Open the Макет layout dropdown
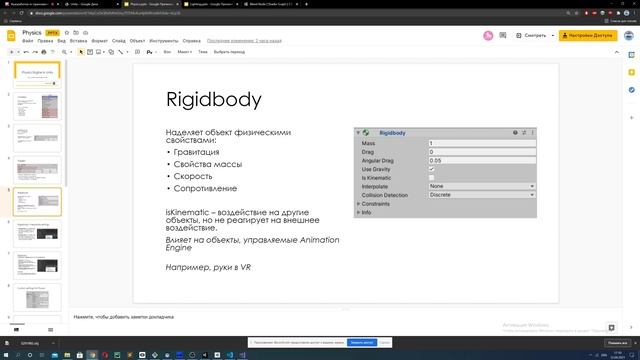This screenshot has width=640, height=360. pos(184,52)
